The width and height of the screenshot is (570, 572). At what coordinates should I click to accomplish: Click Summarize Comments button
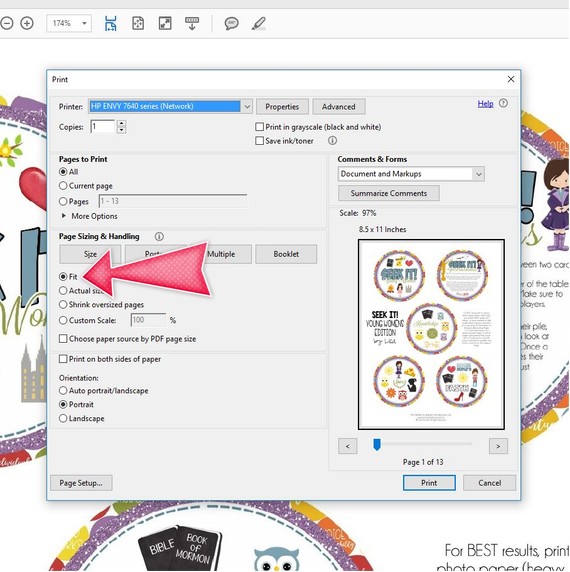[x=389, y=193]
